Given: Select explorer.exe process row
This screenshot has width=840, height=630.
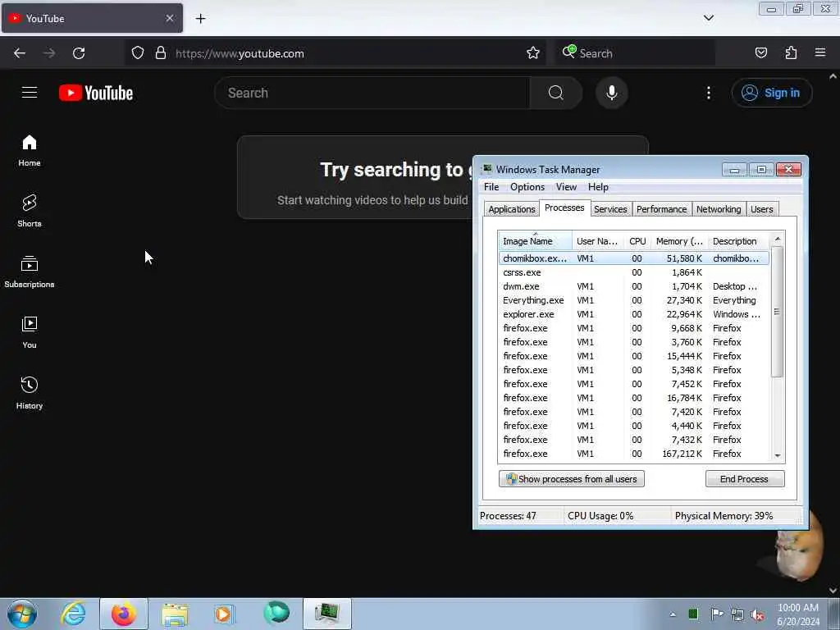Looking at the screenshot, I should click(x=634, y=314).
